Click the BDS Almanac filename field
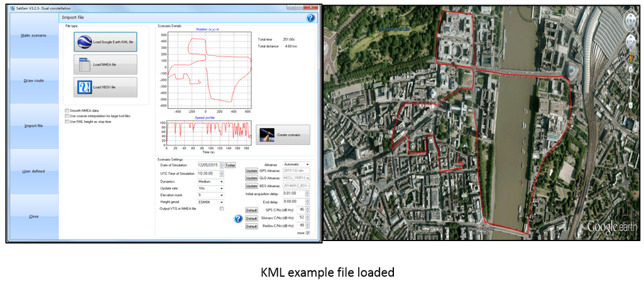 pyautogui.click(x=296, y=186)
